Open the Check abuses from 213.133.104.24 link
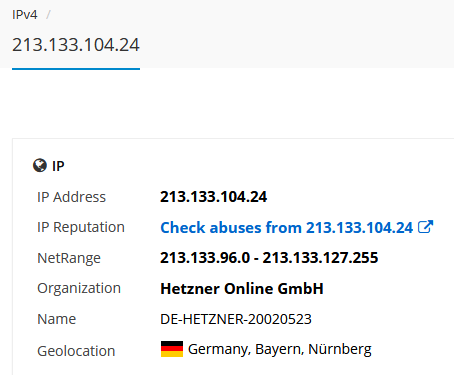This screenshot has height=375, width=454. click(x=286, y=228)
